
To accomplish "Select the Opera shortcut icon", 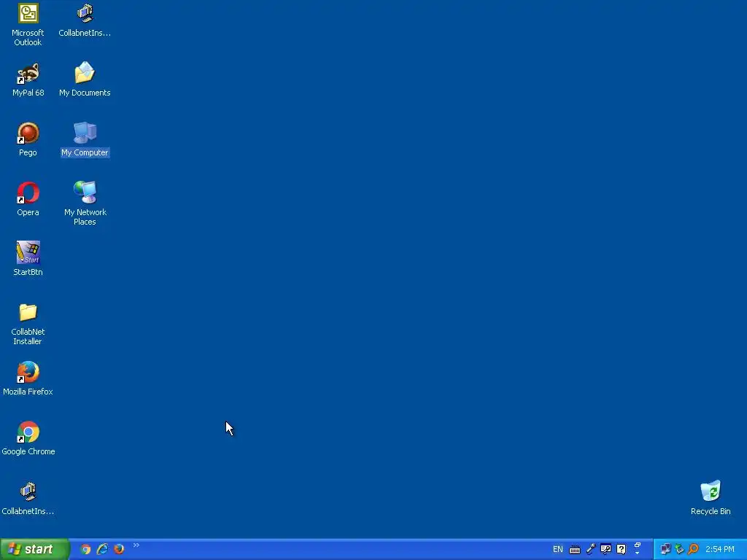I will point(28,200).
